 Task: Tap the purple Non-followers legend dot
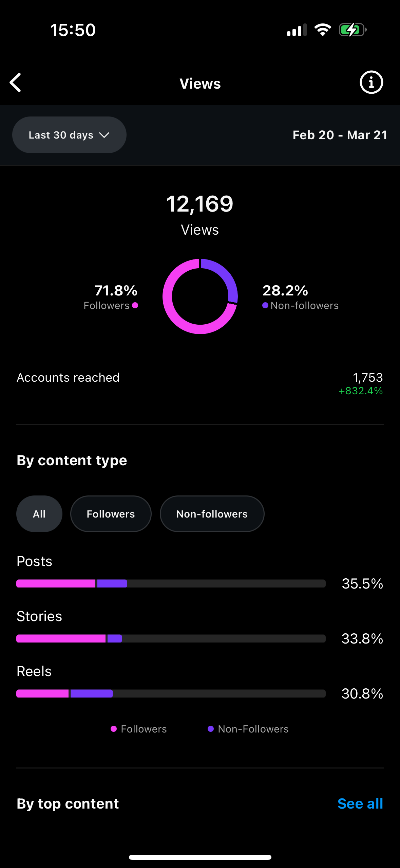pos(265,305)
